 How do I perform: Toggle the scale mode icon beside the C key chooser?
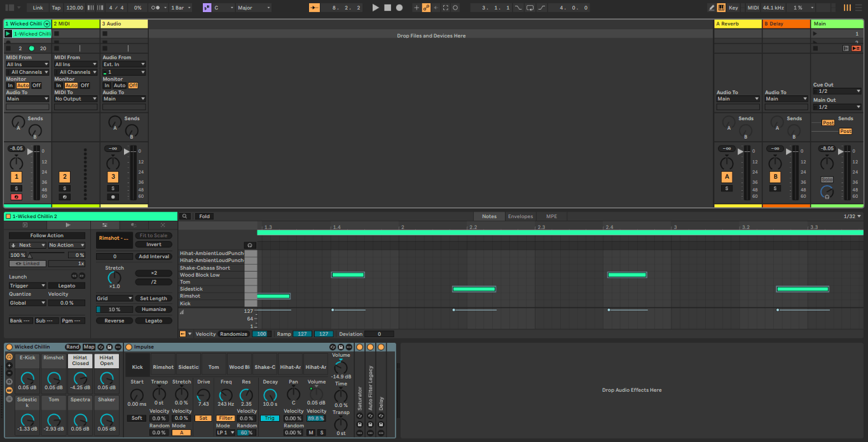(x=207, y=8)
